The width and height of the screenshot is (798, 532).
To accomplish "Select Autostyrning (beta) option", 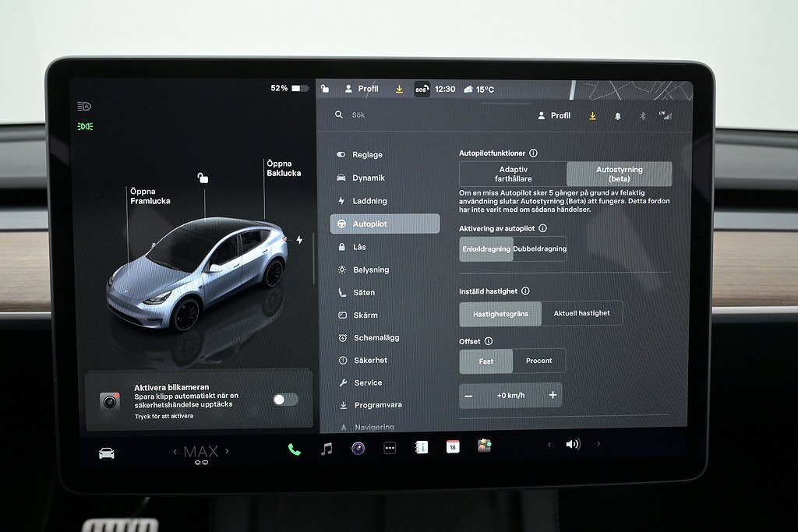I will click(620, 174).
